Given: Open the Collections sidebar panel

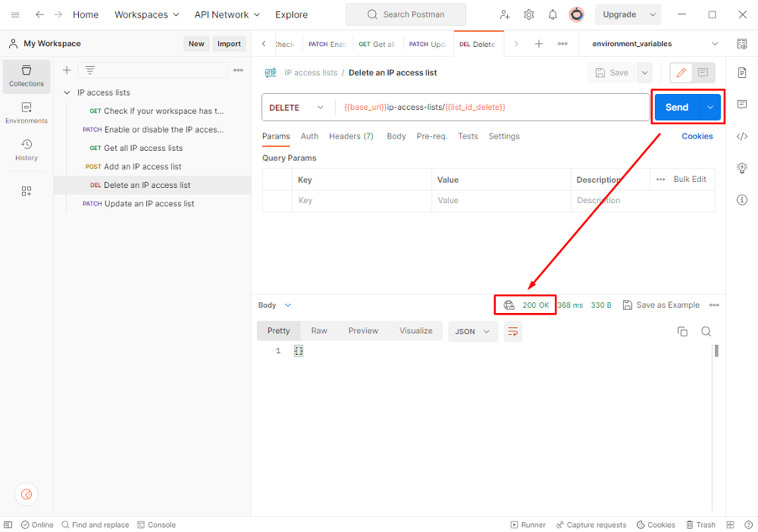Looking at the screenshot, I should [26, 76].
